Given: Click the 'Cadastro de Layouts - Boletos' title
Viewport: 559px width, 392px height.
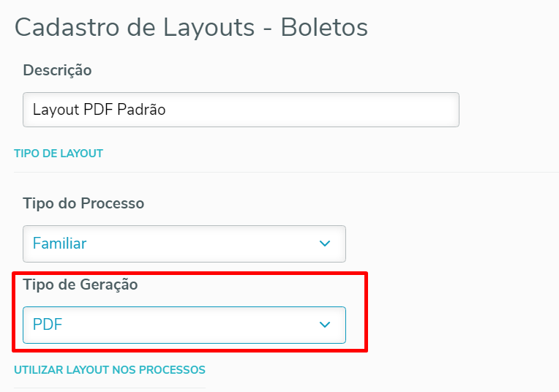Looking at the screenshot, I should tap(191, 28).
